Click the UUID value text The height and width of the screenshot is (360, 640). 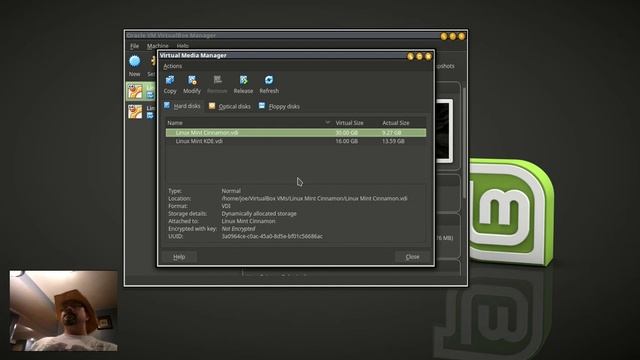272,236
